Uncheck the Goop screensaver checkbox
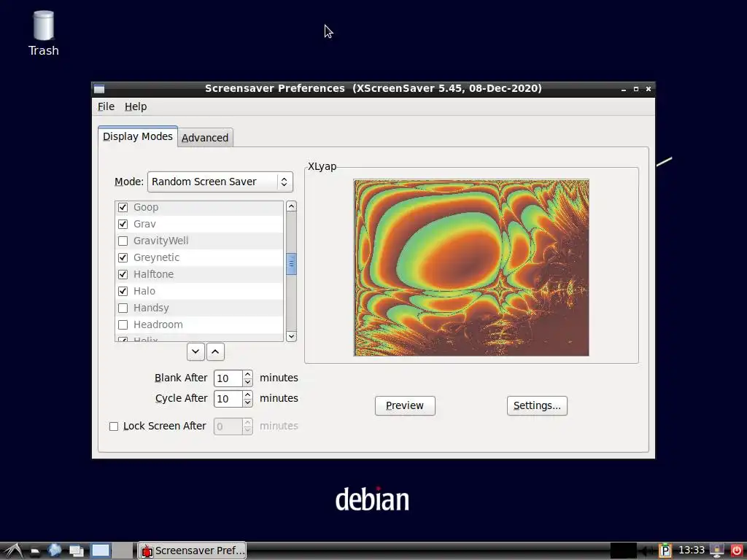Screen dimensions: 747x560 (x=123, y=207)
